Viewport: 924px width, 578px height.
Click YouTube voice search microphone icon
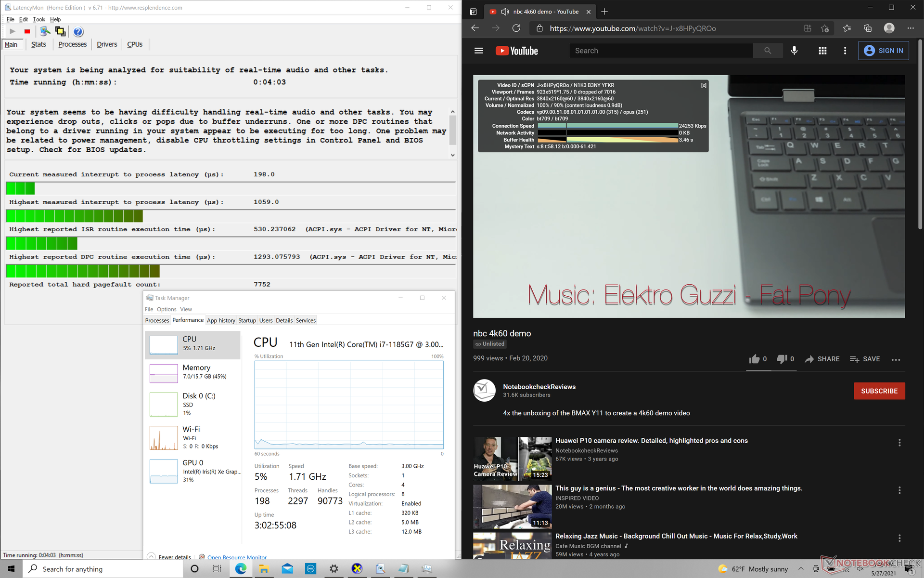point(794,51)
